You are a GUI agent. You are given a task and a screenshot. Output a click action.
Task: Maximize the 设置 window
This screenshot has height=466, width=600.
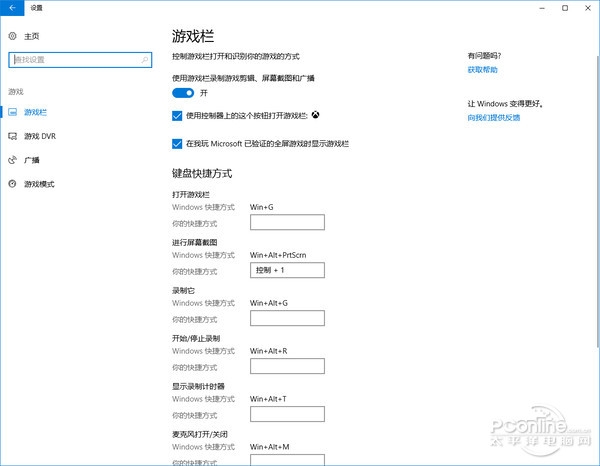point(565,8)
